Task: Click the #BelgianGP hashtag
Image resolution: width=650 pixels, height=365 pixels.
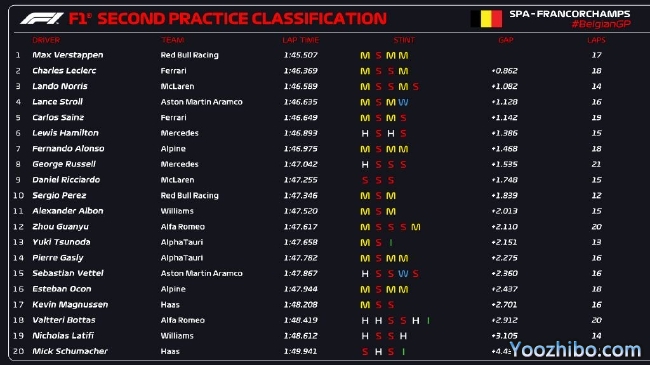Action: pyautogui.click(x=601, y=24)
